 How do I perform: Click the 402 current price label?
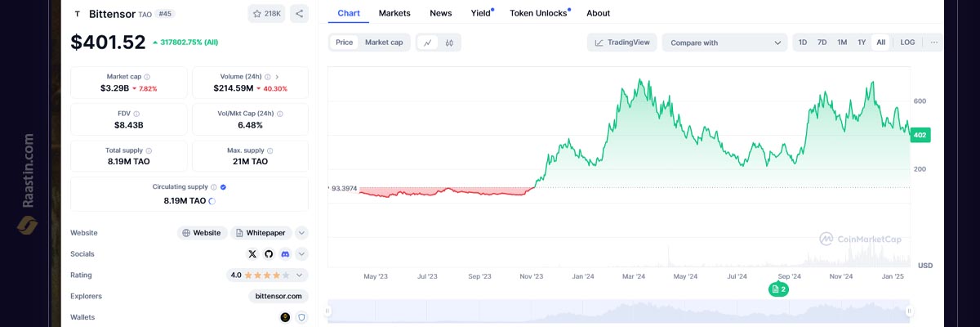coord(920,136)
